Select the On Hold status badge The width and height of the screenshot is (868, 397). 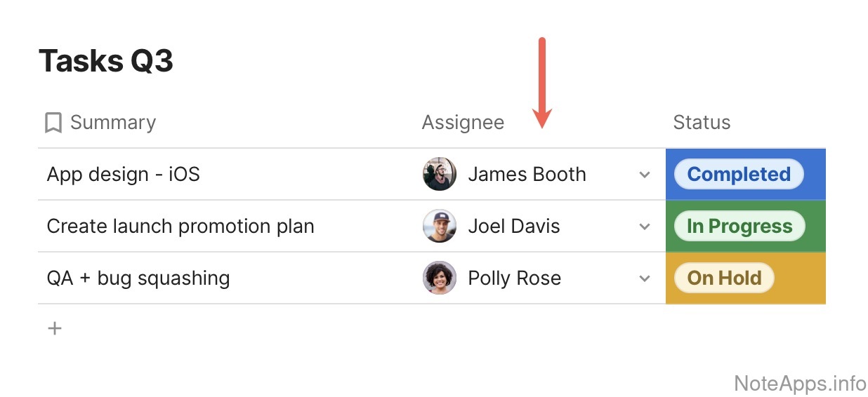(x=723, y=278)
